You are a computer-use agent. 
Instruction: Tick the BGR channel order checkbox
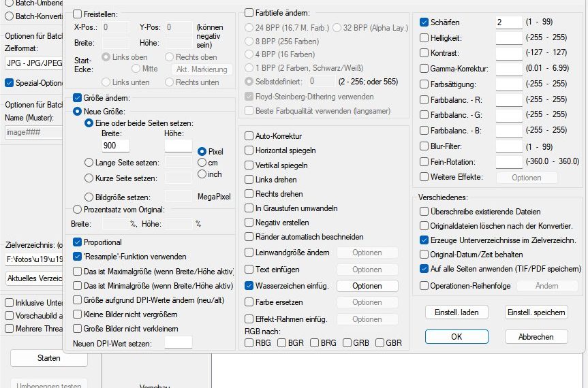[282, 343]
